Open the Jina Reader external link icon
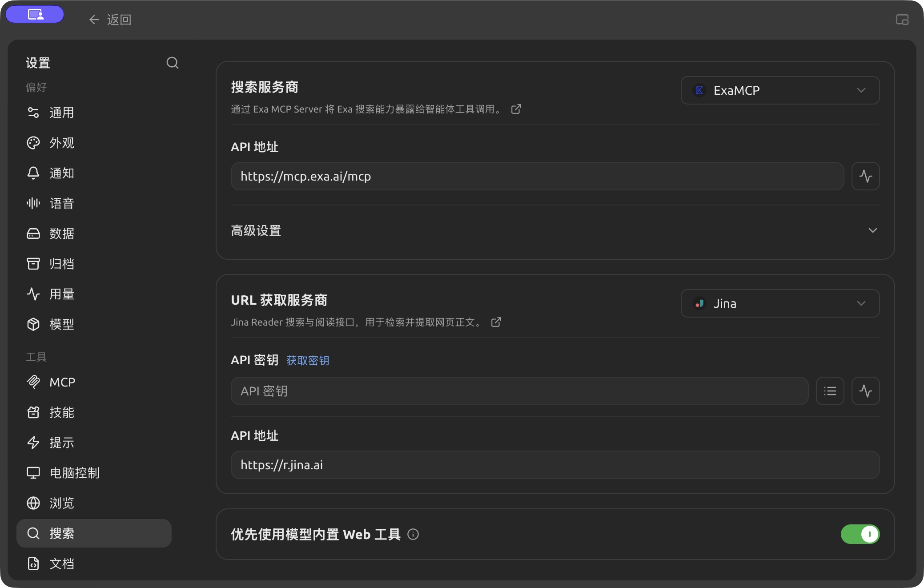 (496, 322)
